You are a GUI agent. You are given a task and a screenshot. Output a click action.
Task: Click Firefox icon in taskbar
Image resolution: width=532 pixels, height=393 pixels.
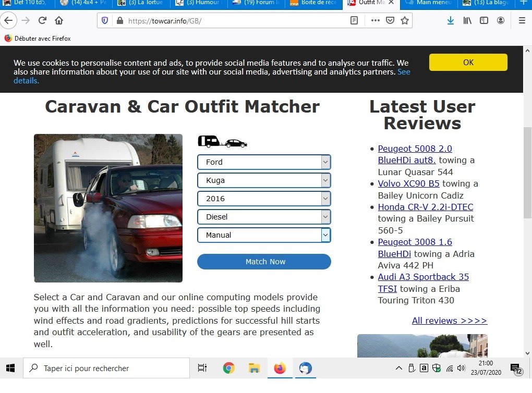click(x=280, y=369)
